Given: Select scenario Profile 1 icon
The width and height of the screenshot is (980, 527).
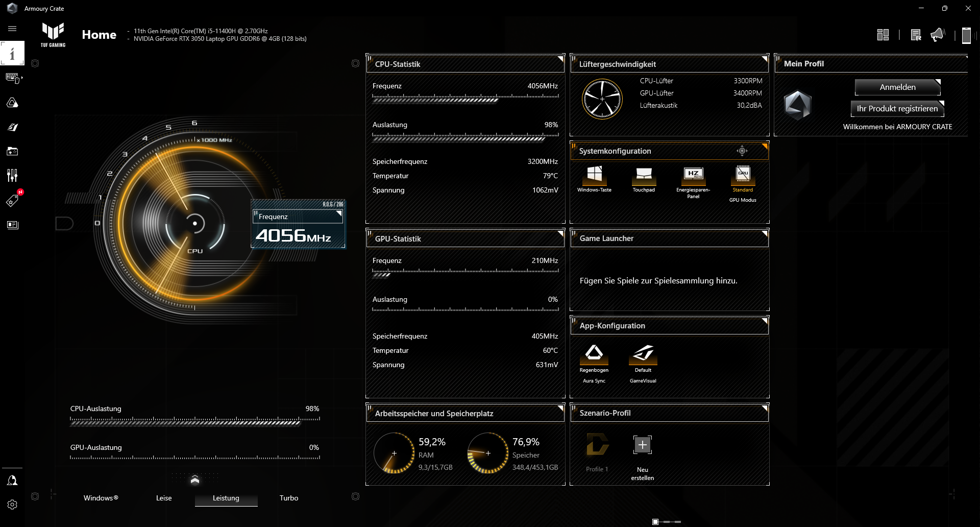Looking at the screenshot, I should (x=597, y=444).
